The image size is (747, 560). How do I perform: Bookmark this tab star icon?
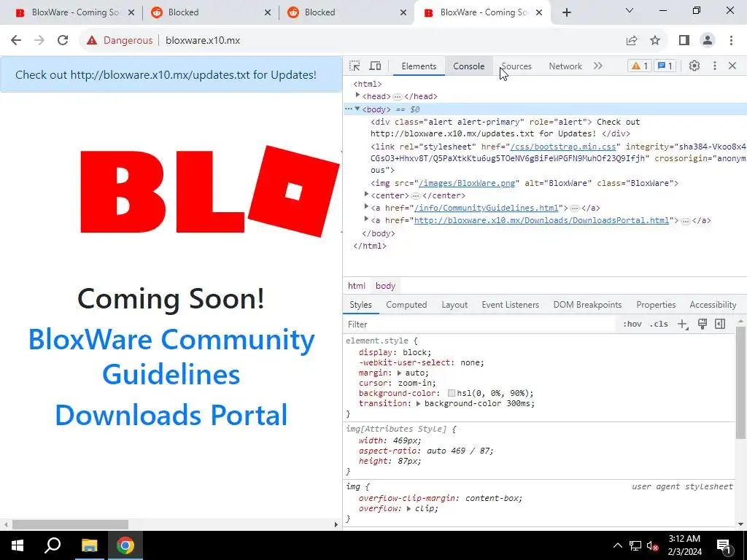click(655, 41)
